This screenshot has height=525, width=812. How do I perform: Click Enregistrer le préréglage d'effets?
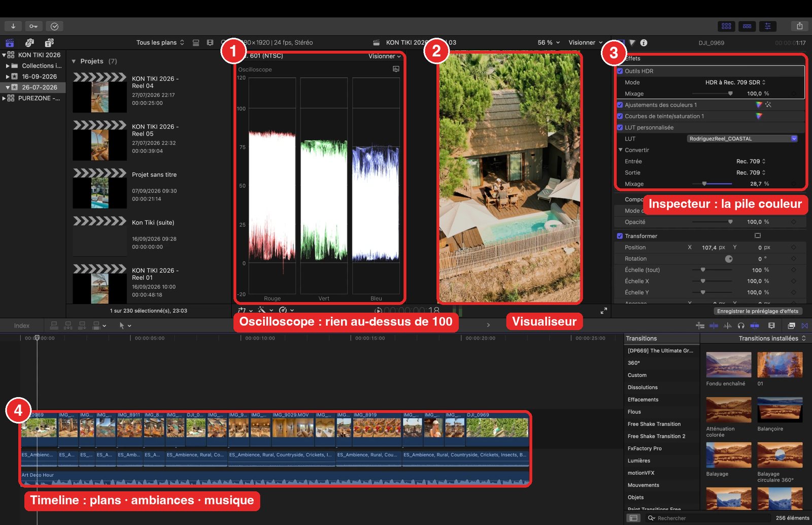[x=758, y=311]
